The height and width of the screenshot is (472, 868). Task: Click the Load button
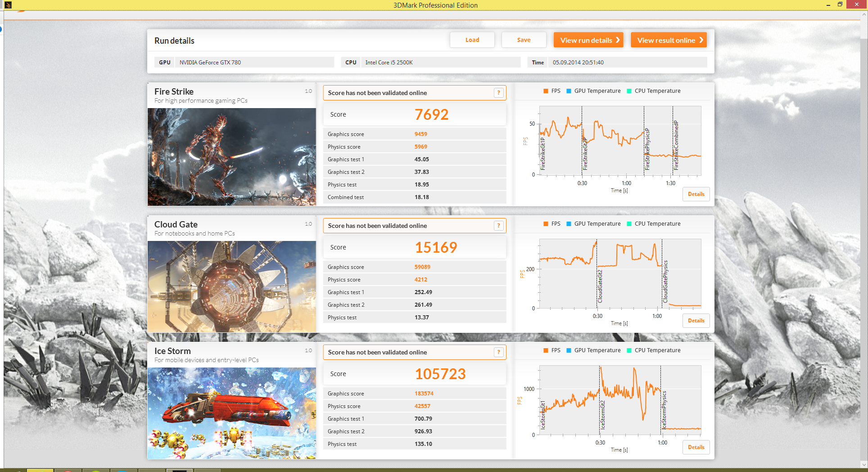coord(472,40)
